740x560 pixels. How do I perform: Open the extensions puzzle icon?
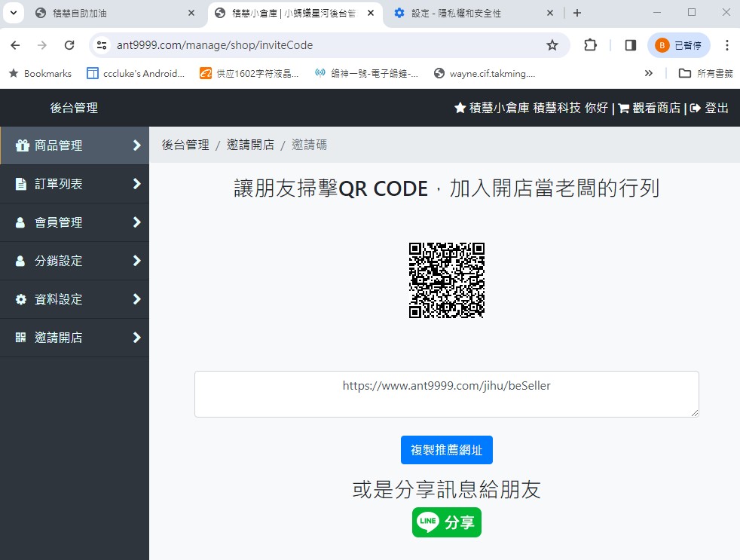[590, 45]
